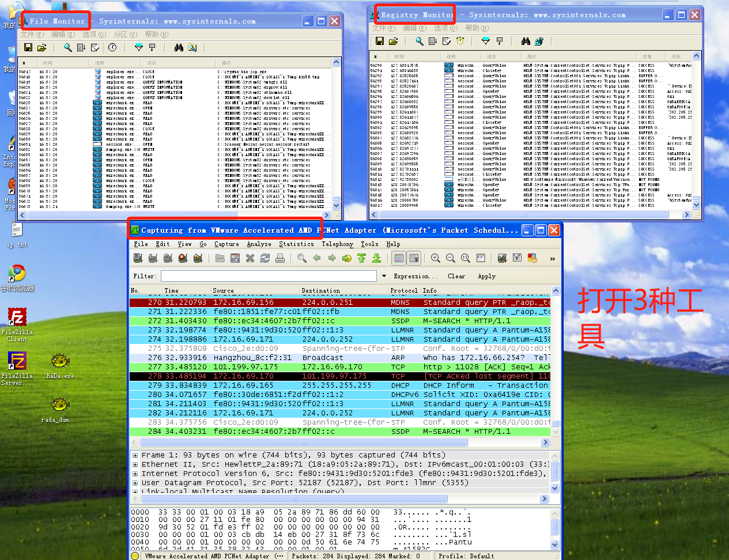Select packet 276 ARP Broadcast row
Screen dimensions: 729x560
pos(341,358)
